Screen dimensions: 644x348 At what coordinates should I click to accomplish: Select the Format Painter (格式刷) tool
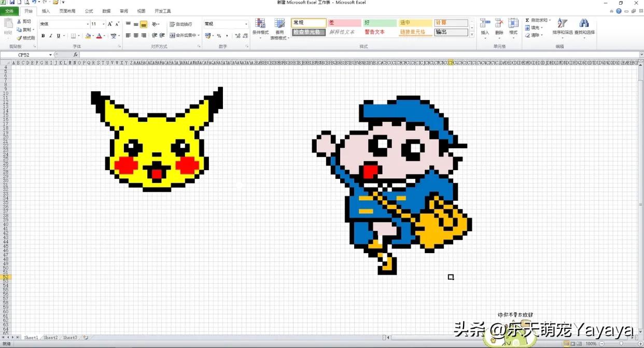(25, 37)
